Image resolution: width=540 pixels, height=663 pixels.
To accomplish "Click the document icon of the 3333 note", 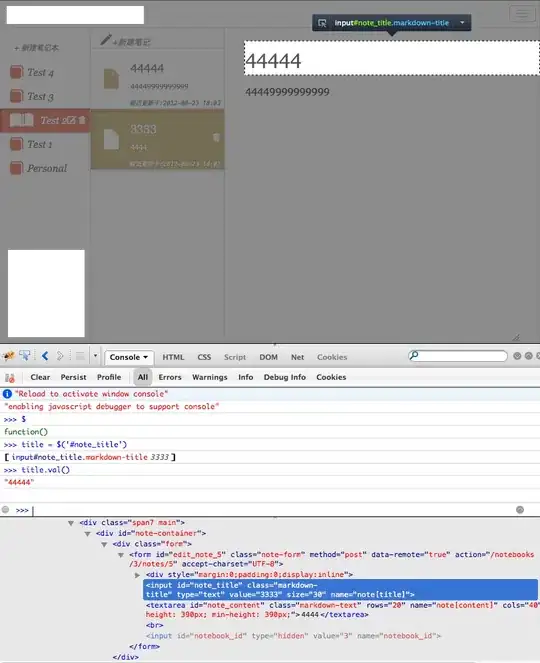I will click(x=112, y=140).
